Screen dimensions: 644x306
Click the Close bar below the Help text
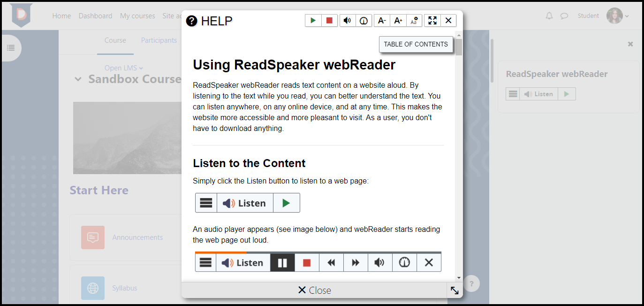314,290
